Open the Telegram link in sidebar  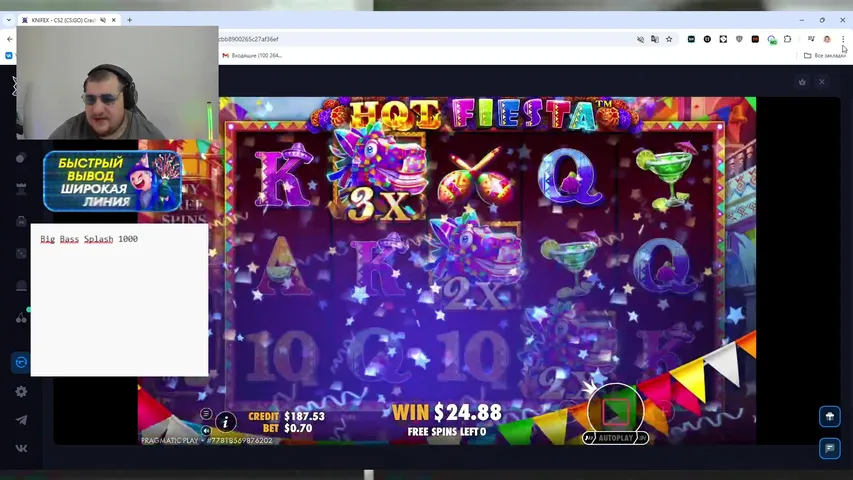(x=21, y=420)
